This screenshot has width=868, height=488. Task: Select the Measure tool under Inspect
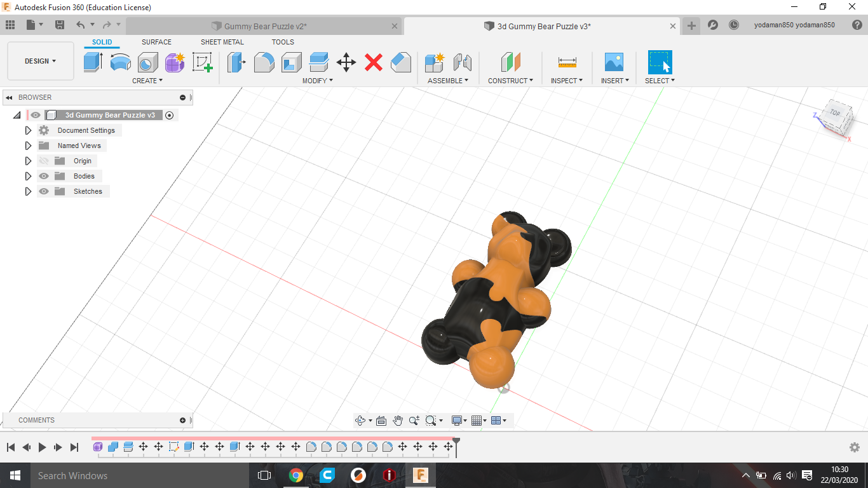[566, 62]
